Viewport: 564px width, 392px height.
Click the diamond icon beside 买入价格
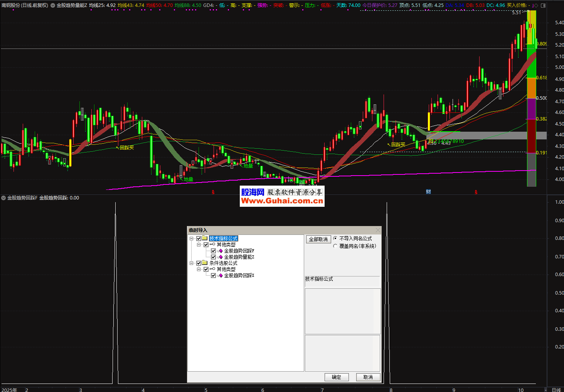coord(536,5)
